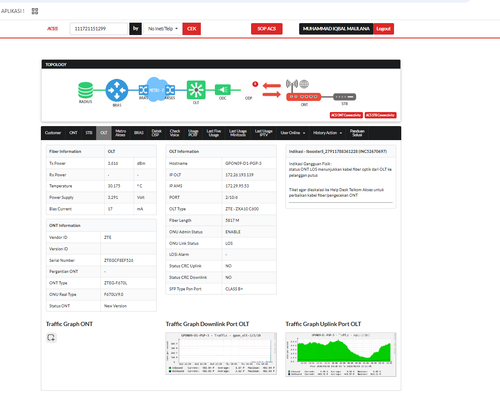
Task: Click the right switch icon beside METRO-E cloud
Action: pos(170,90)
